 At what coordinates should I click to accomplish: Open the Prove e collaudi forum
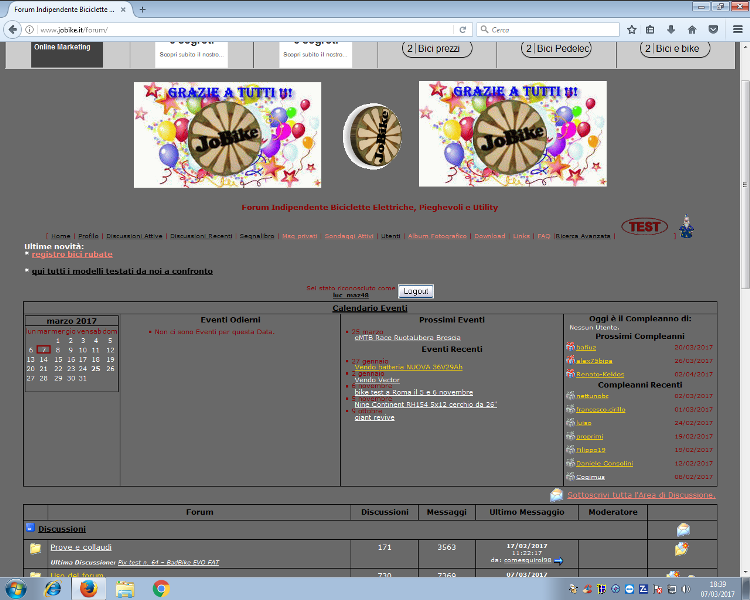point(81,547)
